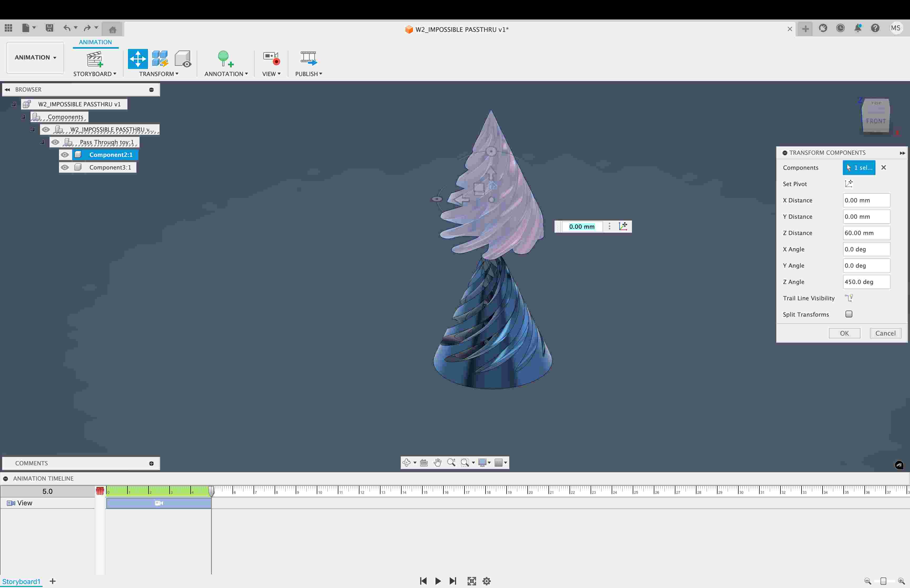The width and height of the screenshot is (910, 588).
Task: Open the Job Status clock icon
Action: [840, 28]
